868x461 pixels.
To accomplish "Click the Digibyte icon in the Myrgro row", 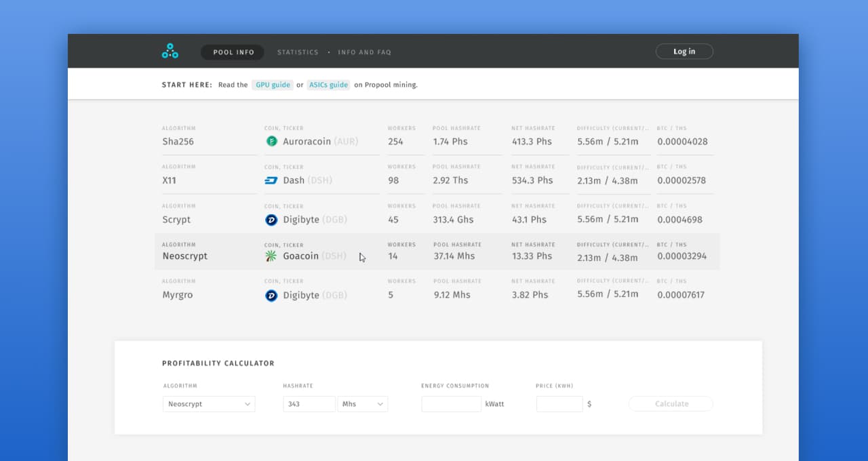I will click(271, 294).
